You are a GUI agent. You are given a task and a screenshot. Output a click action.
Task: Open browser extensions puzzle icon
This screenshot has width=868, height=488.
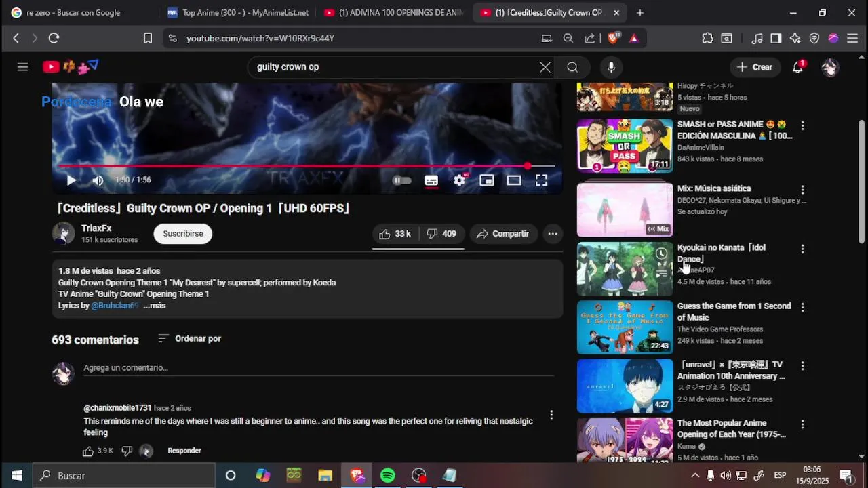pyautogui.click(x=707, y=39)
